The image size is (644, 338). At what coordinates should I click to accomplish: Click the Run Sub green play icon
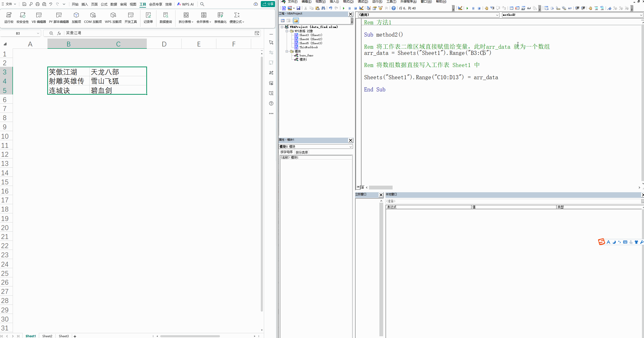(x=344, y=8)
